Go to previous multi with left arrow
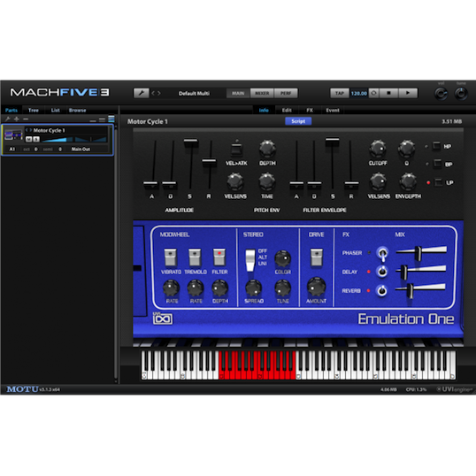476x476 pixels. [x=153, y=93]
